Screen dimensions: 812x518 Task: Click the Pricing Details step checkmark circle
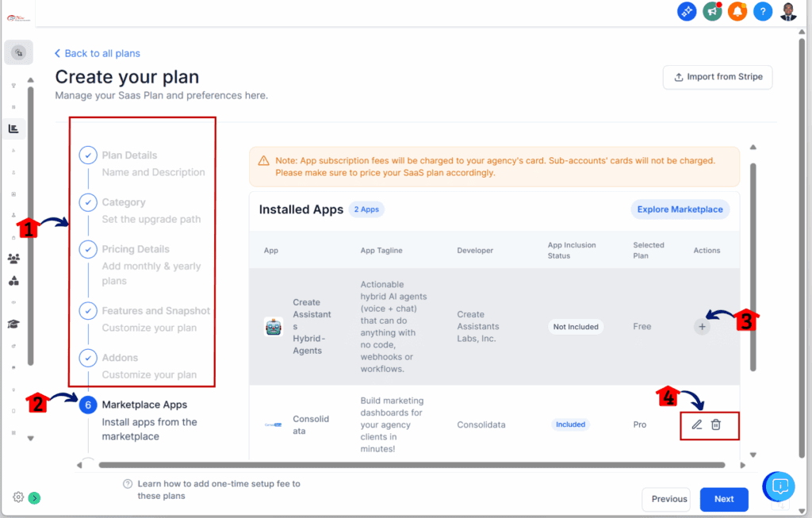tap(88, 249)
